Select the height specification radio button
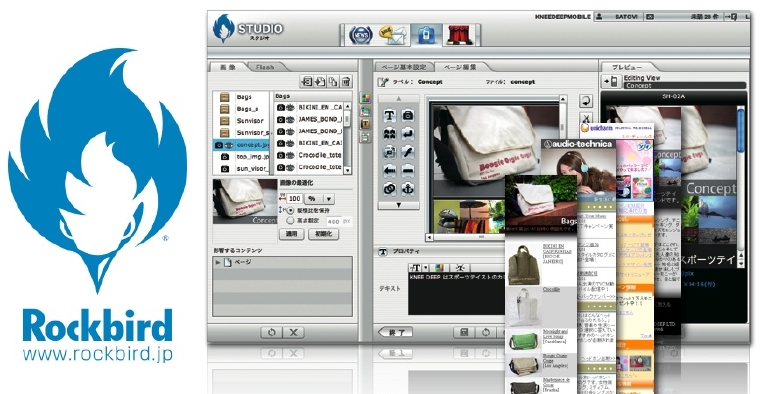The height and width of the screenshot is (394, 760). 291,221
